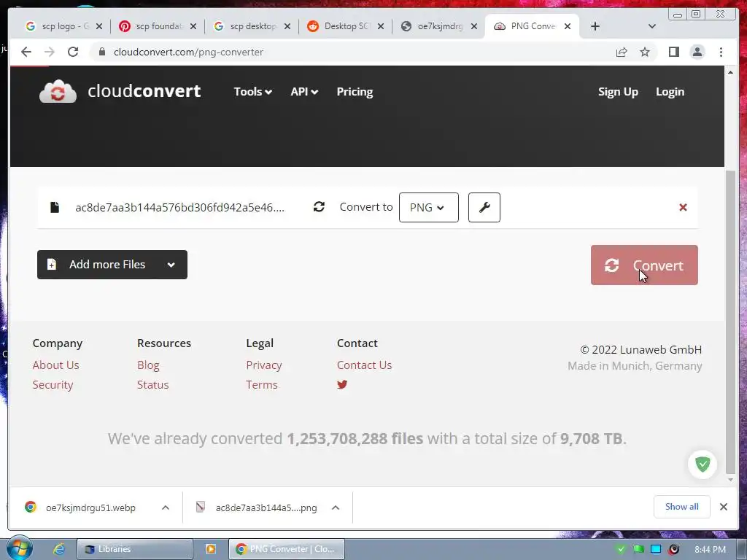Open the Privacy link
Image resolution: width=747 pixels, height=560 pixels.
point(264,365)
